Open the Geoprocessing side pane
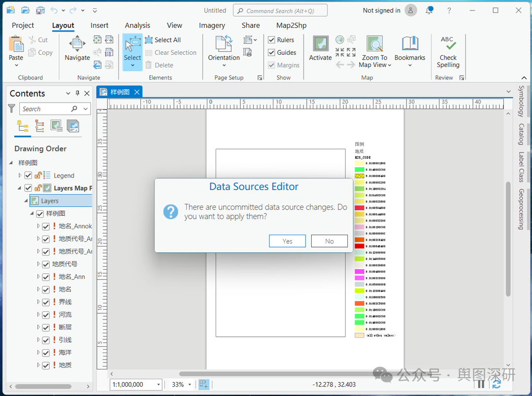 (x=521, y=210)
